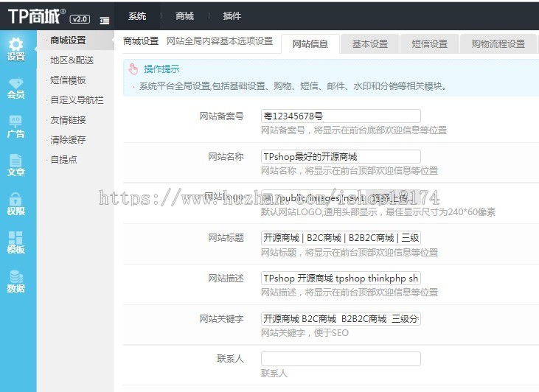Open 友情链接 in the submenu
The width and height of the screenshot is (539, 392).
tap(68, 120)
